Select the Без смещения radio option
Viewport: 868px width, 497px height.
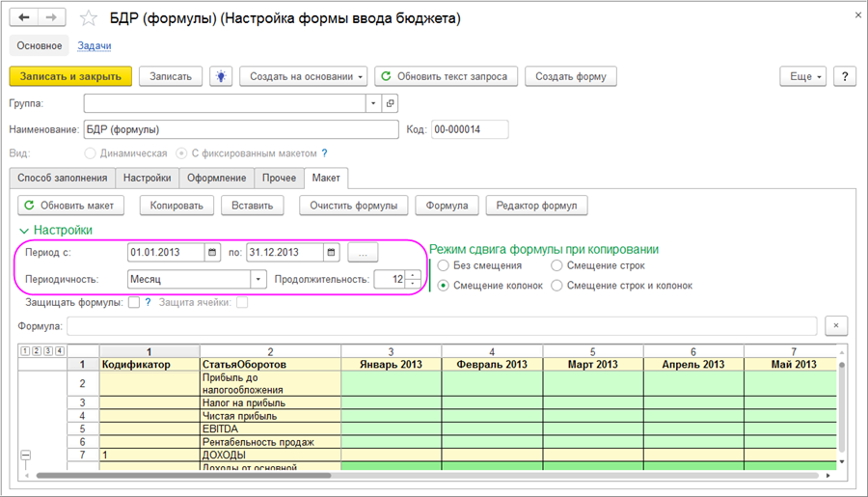[444, 265]
